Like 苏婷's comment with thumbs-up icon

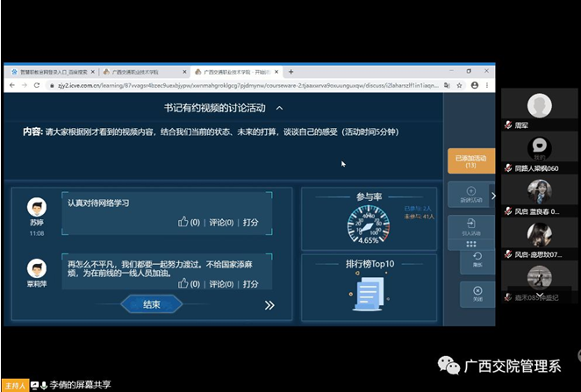(183, 223)
